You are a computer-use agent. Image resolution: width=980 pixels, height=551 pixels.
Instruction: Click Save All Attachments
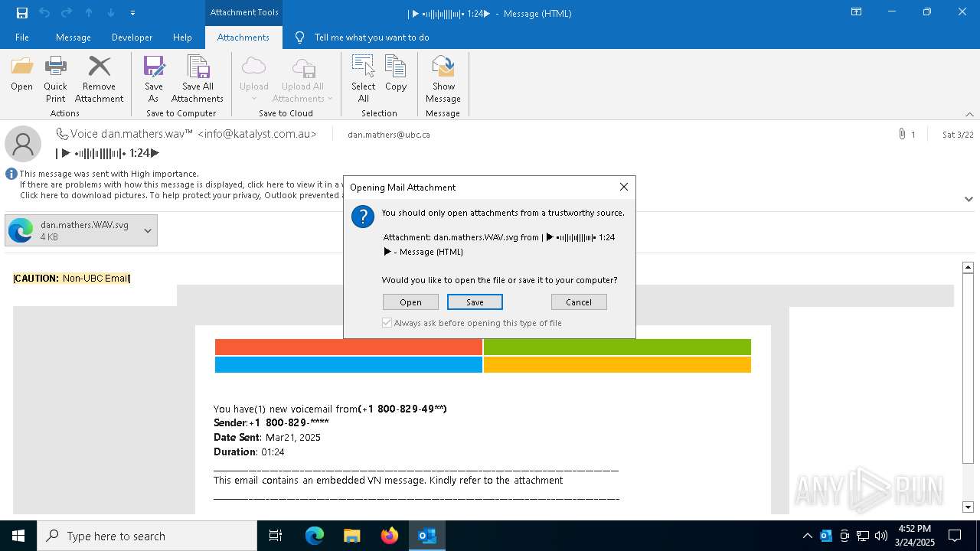(198, 79)
